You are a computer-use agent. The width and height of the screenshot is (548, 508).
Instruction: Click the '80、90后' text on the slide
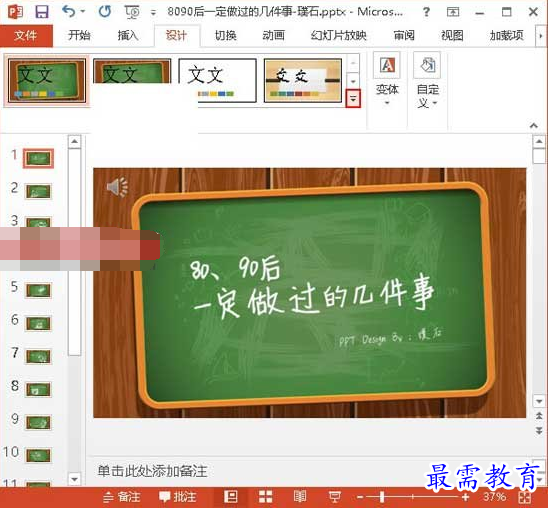235,269
